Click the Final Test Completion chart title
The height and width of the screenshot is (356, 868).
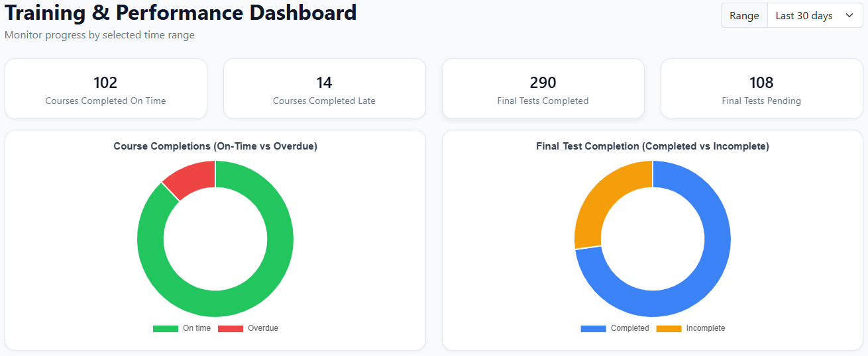[x=653, y=146]
